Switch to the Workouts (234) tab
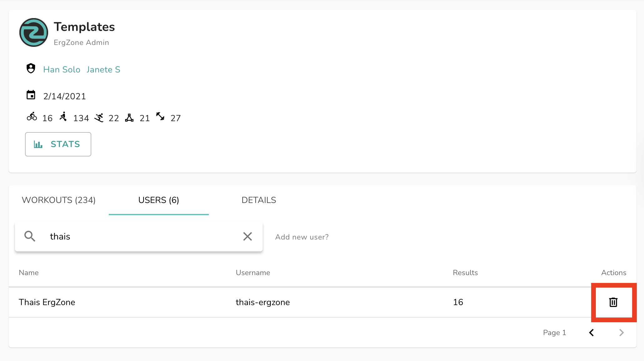The width and height of the screenshot is (644, 361). (59, 200)
